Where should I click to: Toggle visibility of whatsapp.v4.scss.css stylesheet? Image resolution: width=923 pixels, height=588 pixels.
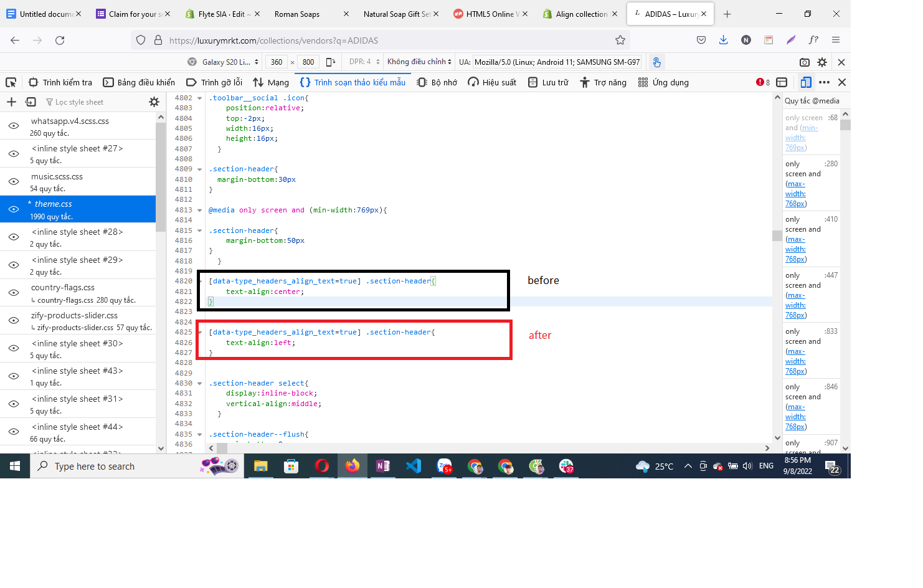click(14, 126)
